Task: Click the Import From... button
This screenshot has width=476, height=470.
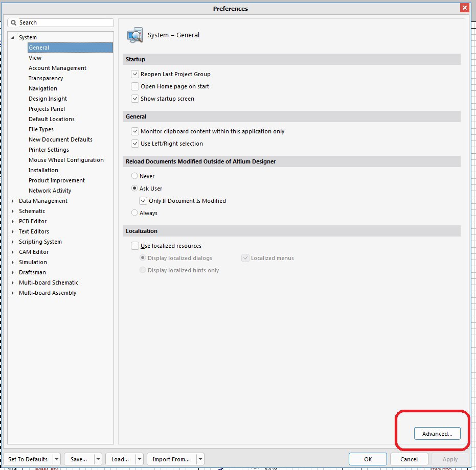Action: (x=171, y=459)
